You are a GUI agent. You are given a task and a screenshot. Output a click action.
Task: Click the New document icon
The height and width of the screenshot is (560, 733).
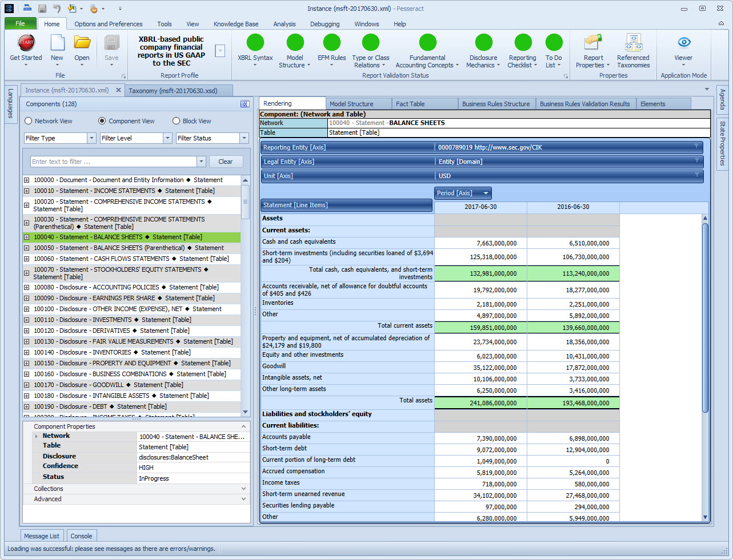(x=57, y=43)
